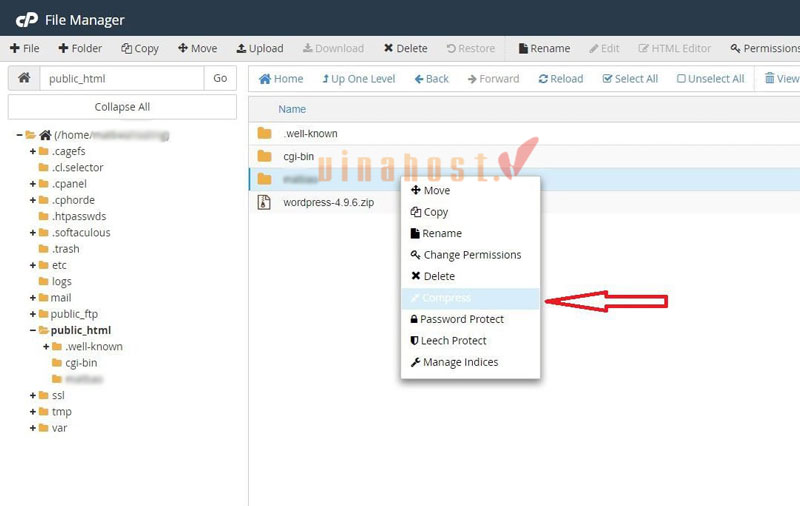Select .cl.selector in folder tree
This screenshot has height=506, width=800.
click(x=78, y=168)
